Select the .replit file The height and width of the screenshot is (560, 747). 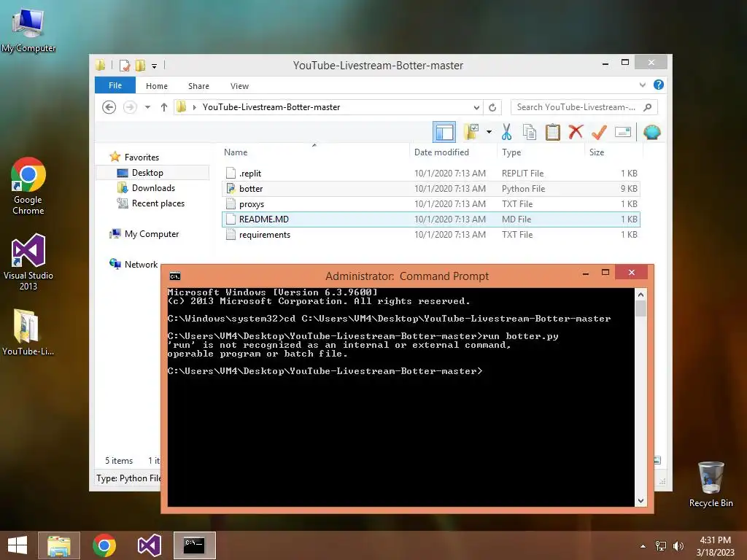(x=430, y=174)
